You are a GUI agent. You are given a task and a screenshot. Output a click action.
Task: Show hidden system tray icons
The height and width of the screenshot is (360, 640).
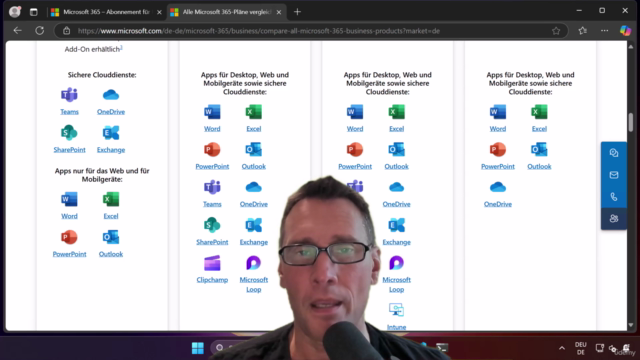coord(562,348)
